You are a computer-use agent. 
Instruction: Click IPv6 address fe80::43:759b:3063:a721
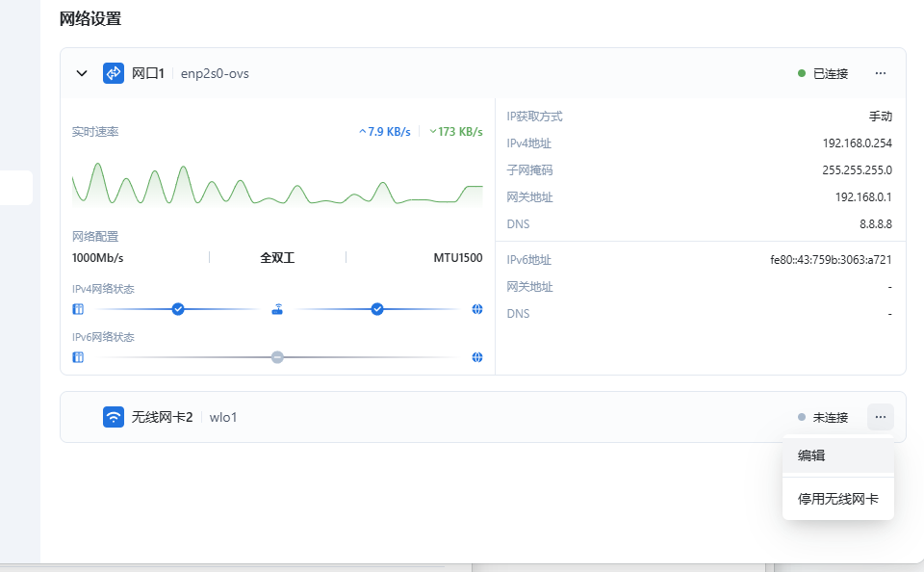[x=831, y=259]
